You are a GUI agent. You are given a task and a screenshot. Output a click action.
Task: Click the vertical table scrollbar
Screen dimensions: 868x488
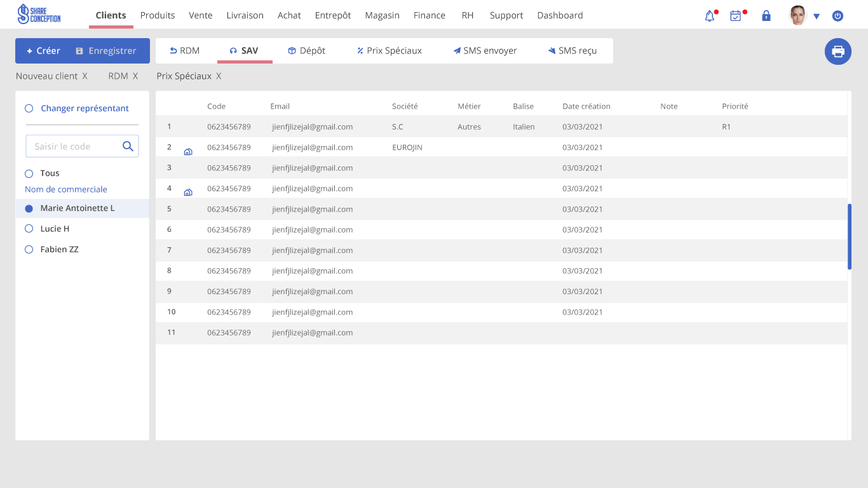(x=850, y=236)
